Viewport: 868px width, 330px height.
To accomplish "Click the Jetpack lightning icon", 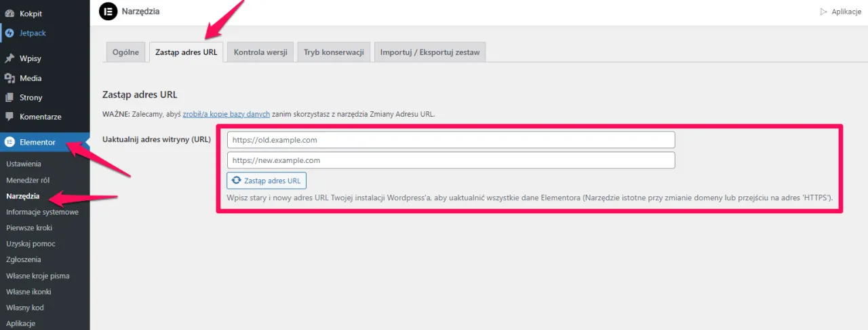I will tap(9, 33).
